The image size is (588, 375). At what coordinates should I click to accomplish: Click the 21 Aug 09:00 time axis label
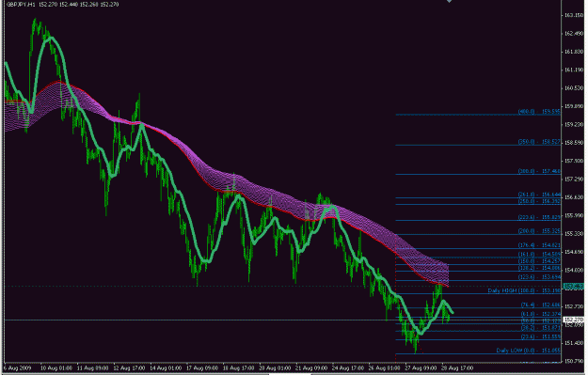point(311,368)
